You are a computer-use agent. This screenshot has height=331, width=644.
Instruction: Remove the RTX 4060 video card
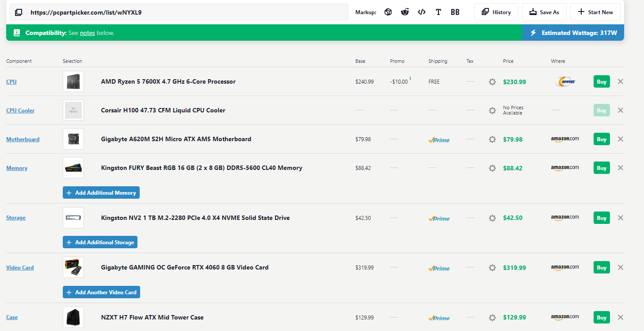[621, 267]
